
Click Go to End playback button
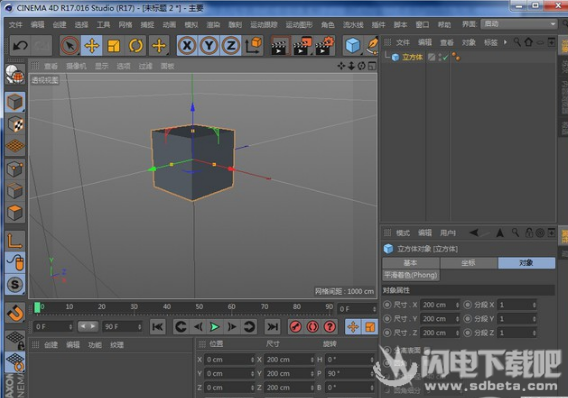(272, 327)
